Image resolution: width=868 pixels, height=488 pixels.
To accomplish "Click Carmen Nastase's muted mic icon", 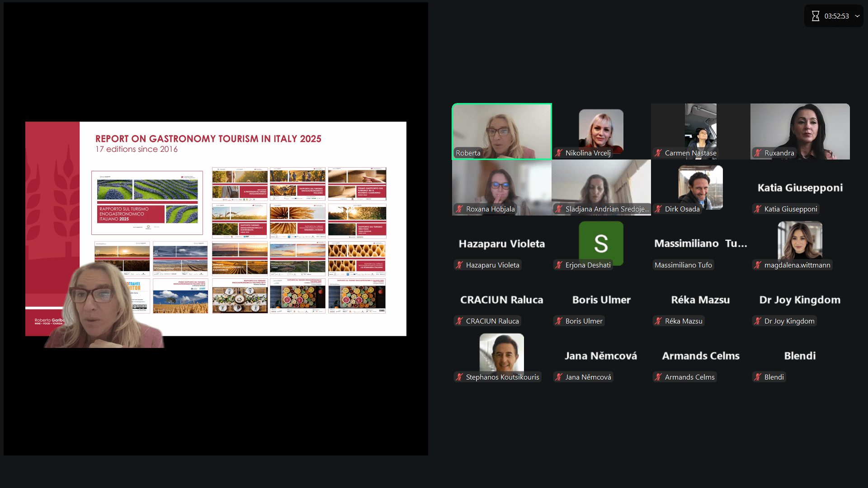I will (659, 153).
